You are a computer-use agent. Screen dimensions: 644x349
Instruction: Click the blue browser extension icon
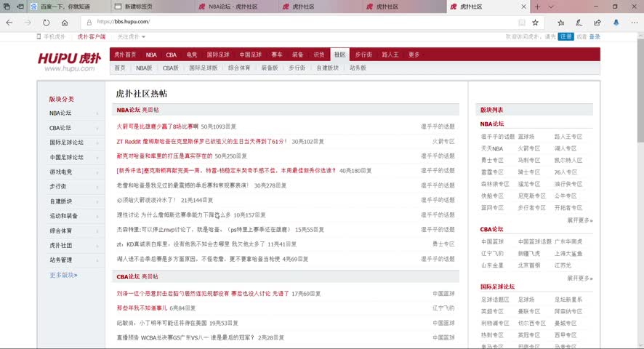pos(616,23)
